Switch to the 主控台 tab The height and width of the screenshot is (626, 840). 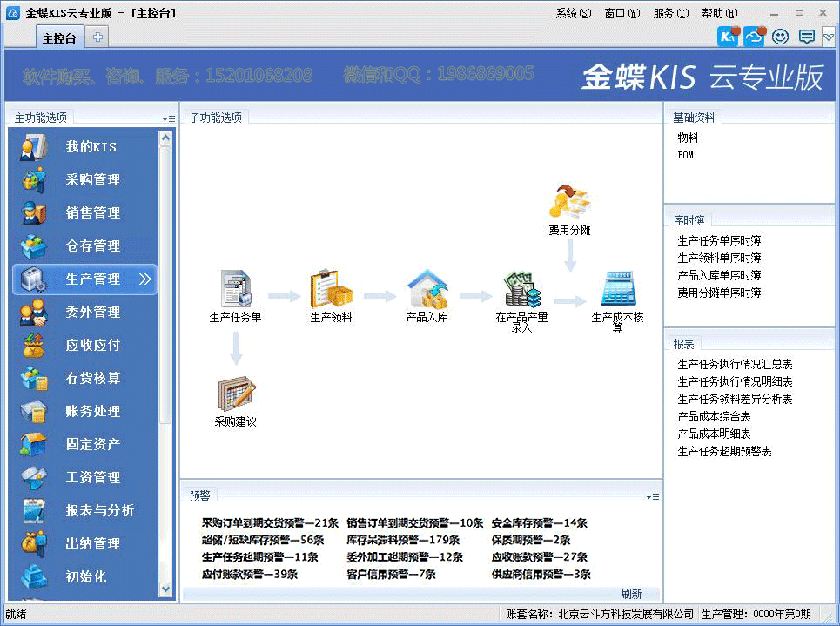(60, 37)
